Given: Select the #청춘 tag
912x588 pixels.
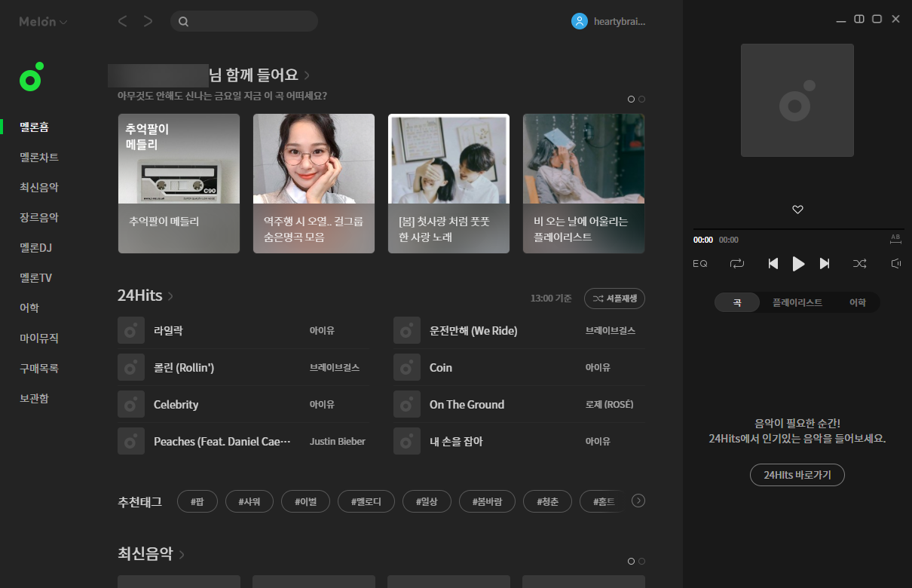Looking at the screenshot, I should (x=548, y=501).
